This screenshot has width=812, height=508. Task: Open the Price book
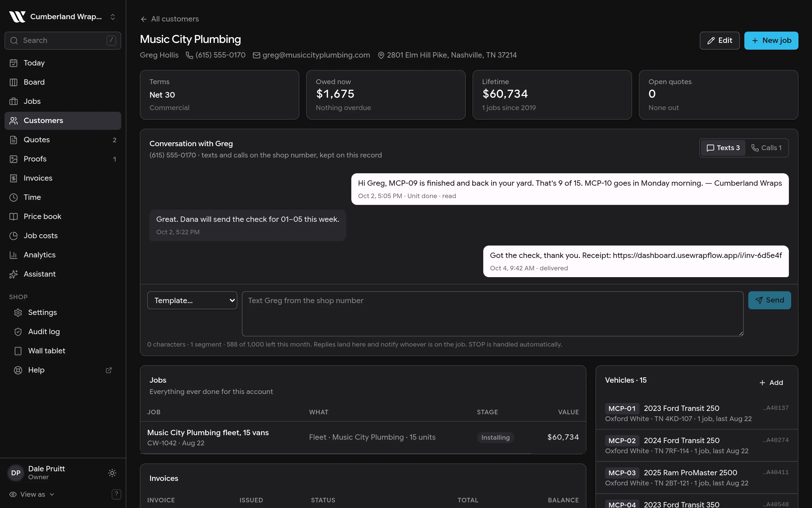[63, 216]
